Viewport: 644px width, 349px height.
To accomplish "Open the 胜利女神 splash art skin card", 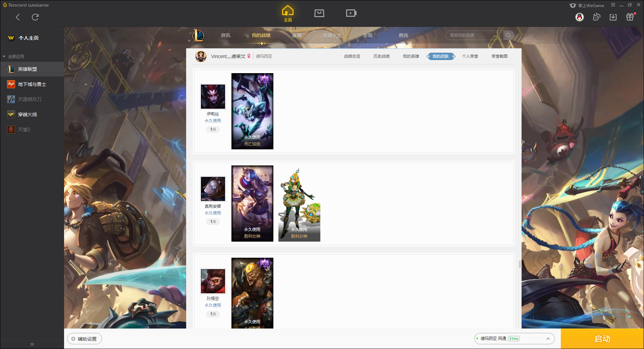I will click(x=252, y=203).
